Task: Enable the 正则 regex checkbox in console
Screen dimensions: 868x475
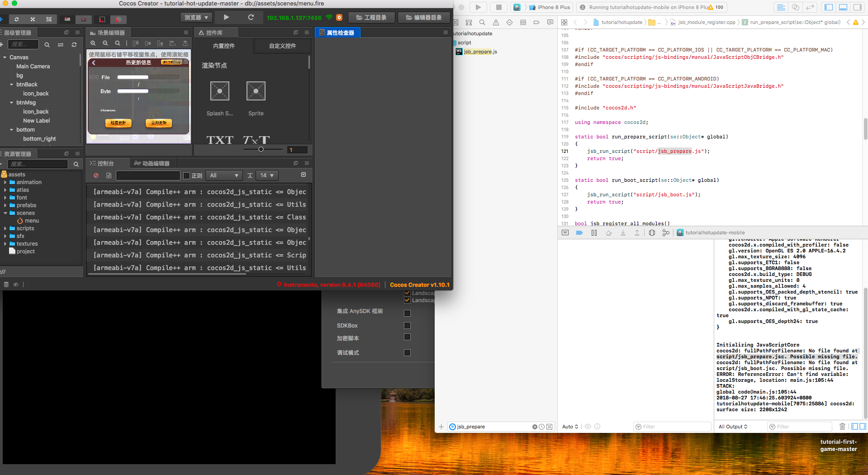Action: pos(186,176)
